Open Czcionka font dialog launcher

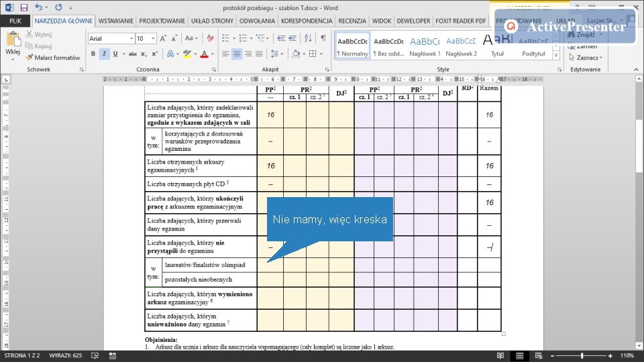213,69
